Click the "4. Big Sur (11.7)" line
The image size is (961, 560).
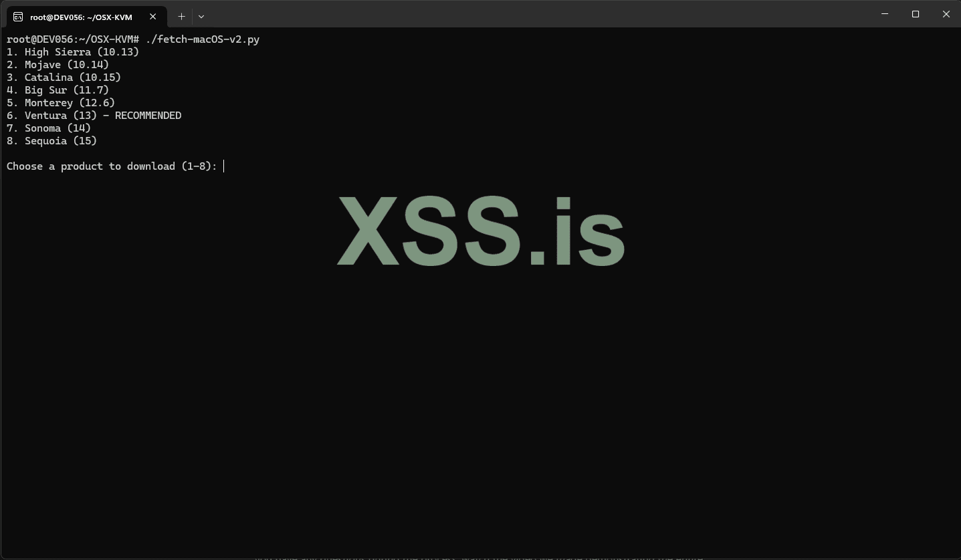pos(58,90)
